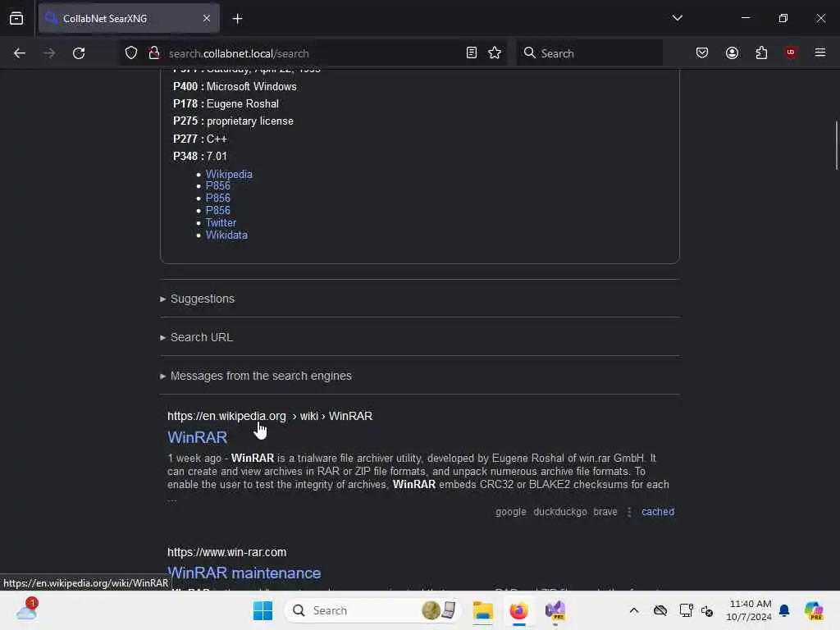This screenshot has width=840, height=630.
Task: Click the Firefox taskbar icon
Action: [518, 610]
